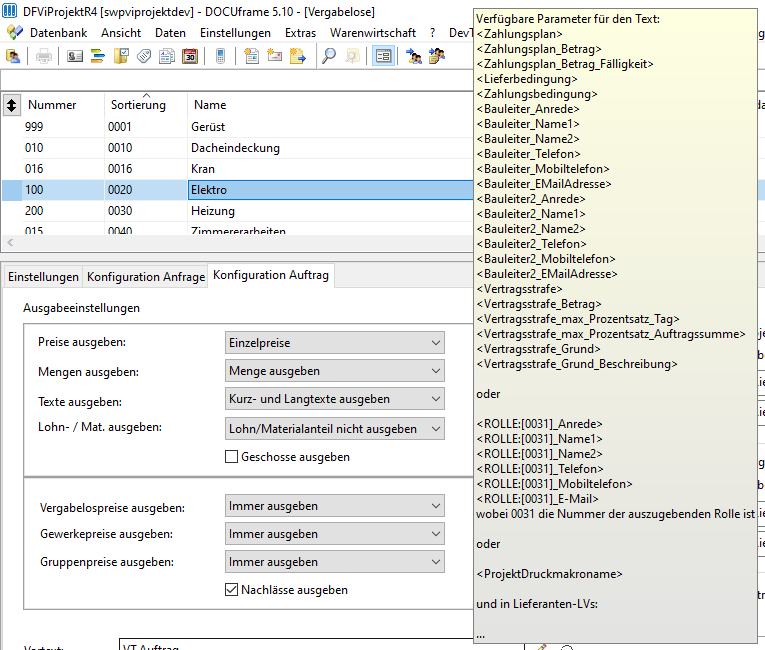Click sort value 0010 cell

[120, 148]
